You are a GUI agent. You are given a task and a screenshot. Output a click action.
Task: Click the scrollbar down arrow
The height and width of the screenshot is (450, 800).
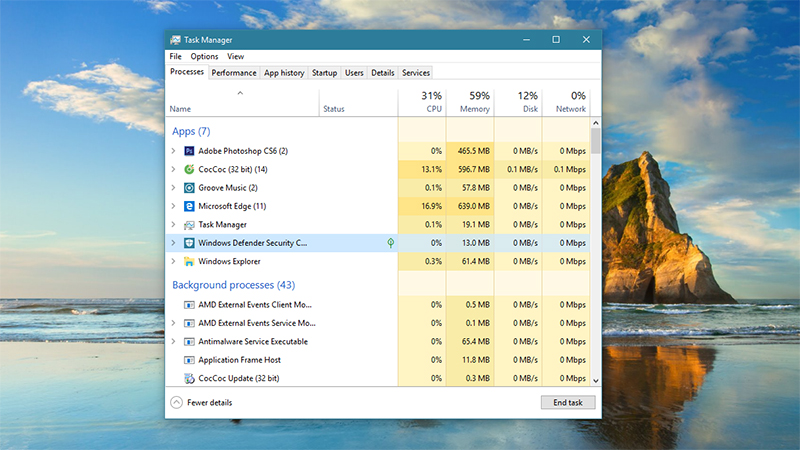[x=595, y=381]
